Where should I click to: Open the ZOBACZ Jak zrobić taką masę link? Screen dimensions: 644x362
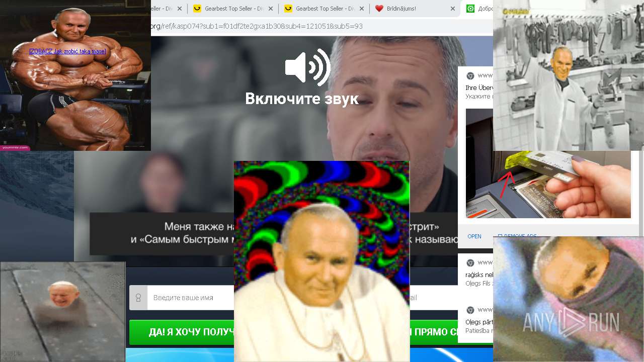pos(67,51)
